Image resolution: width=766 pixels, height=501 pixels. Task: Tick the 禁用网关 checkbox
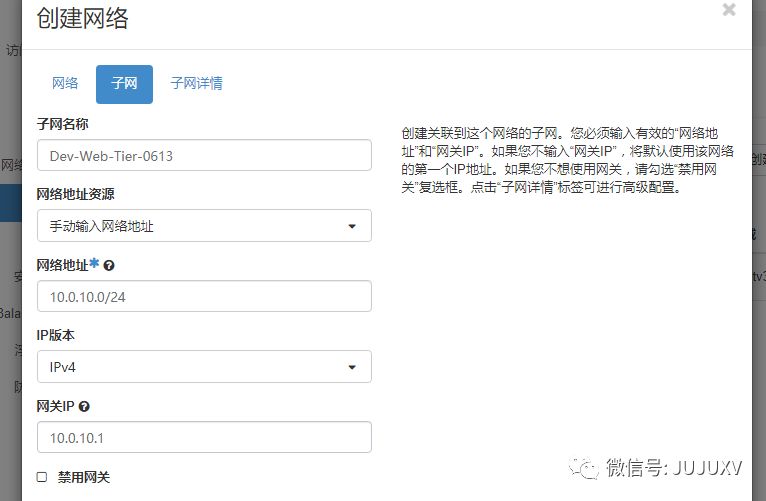pos(42,477)
